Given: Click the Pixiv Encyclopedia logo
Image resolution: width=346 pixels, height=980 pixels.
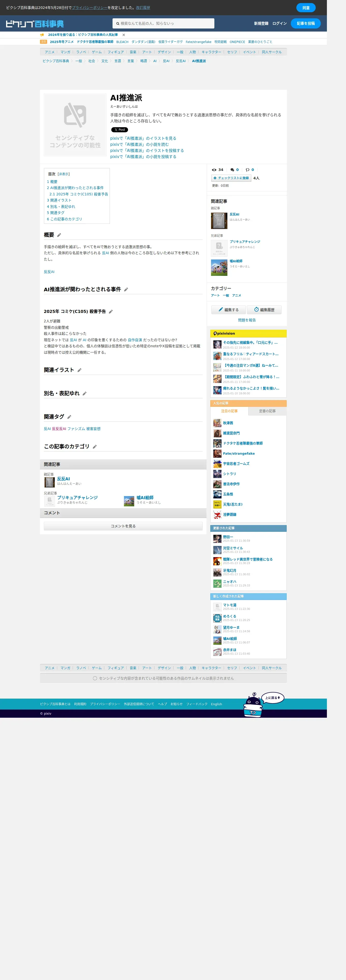Looking at the screenshot, I should click(x=35, y=24).
